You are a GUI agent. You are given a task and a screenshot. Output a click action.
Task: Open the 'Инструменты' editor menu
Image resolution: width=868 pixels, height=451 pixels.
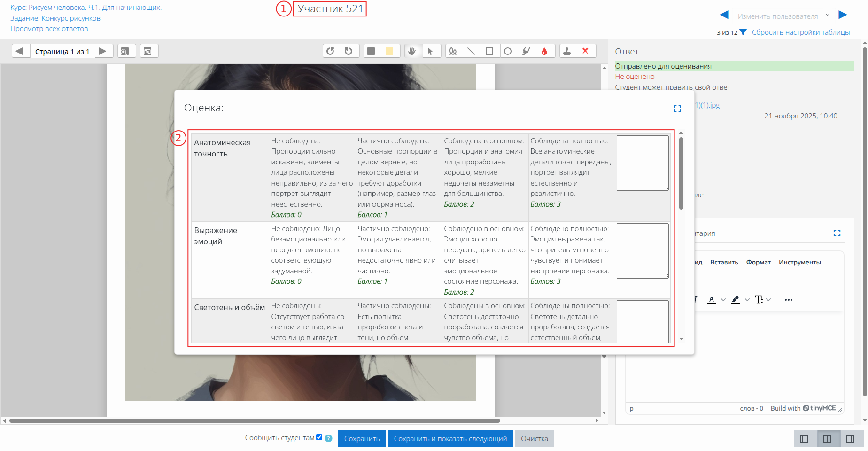(x=799, y=262)
